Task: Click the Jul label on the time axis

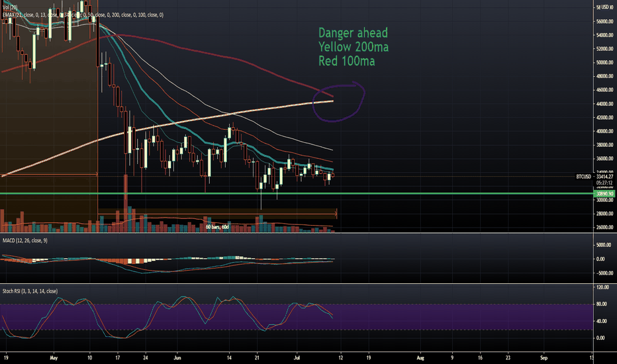Action: pyautogui.click(x=297, y=357)
